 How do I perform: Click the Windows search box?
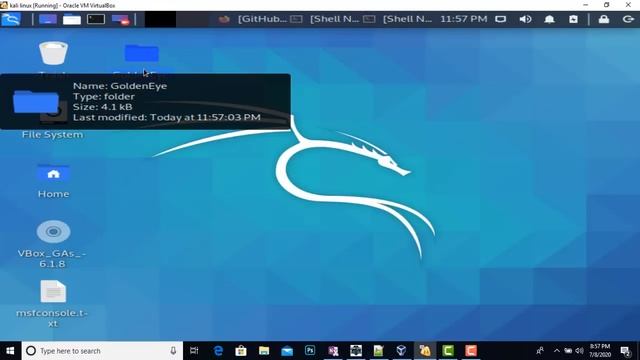pos(102,351)
